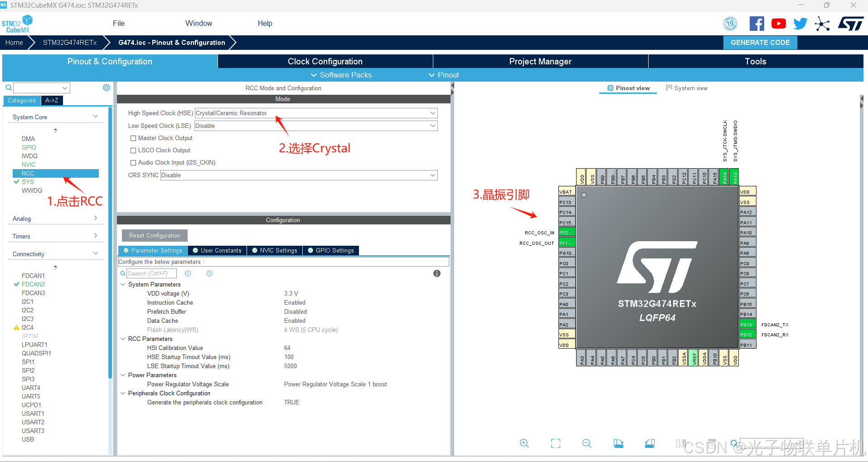Go to Home breadcrumb
The width and height of the screenshot is (868, 462).
tap(14, 42)
